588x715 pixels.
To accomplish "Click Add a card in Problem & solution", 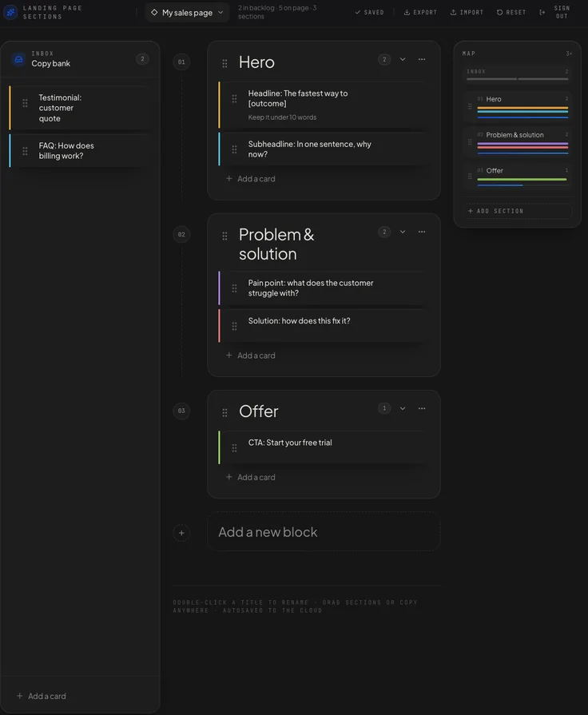I will (250, 356).
